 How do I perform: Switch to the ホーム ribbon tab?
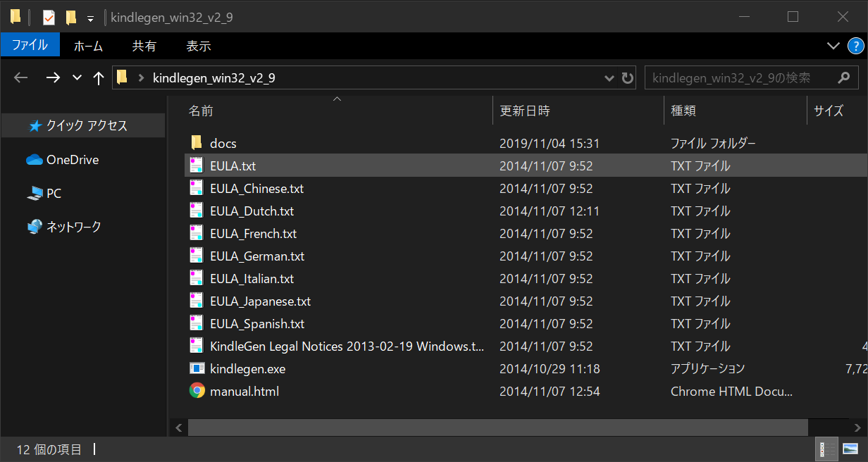[88, 46]
